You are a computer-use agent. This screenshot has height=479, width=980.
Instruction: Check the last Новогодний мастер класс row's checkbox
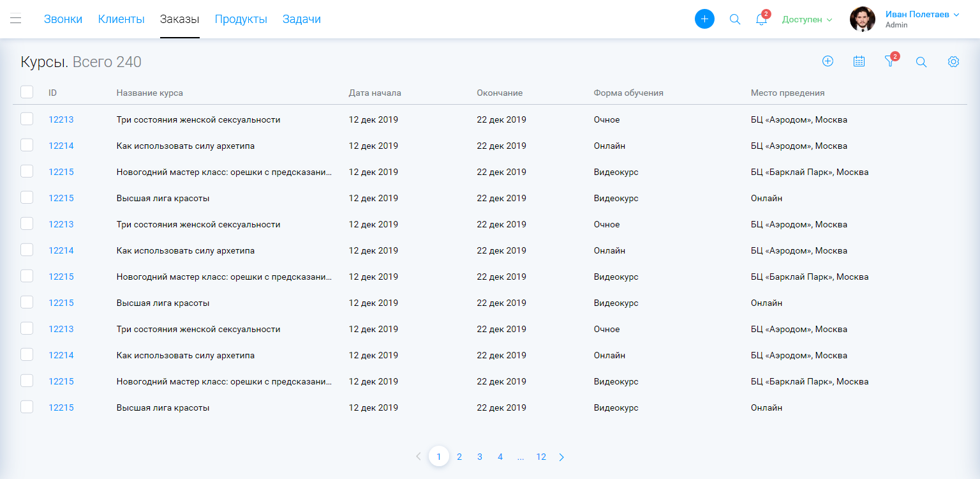point(27,381)
